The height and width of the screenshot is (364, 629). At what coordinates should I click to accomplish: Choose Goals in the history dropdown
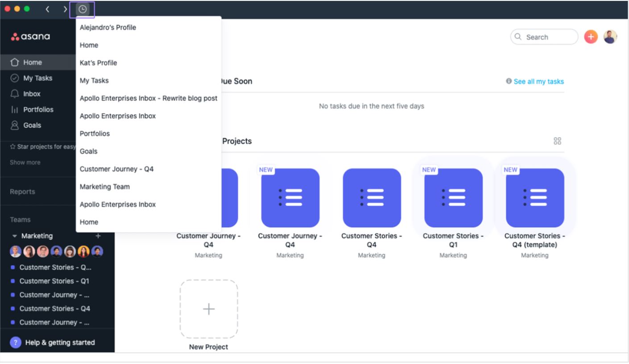(x=149, y=151)
